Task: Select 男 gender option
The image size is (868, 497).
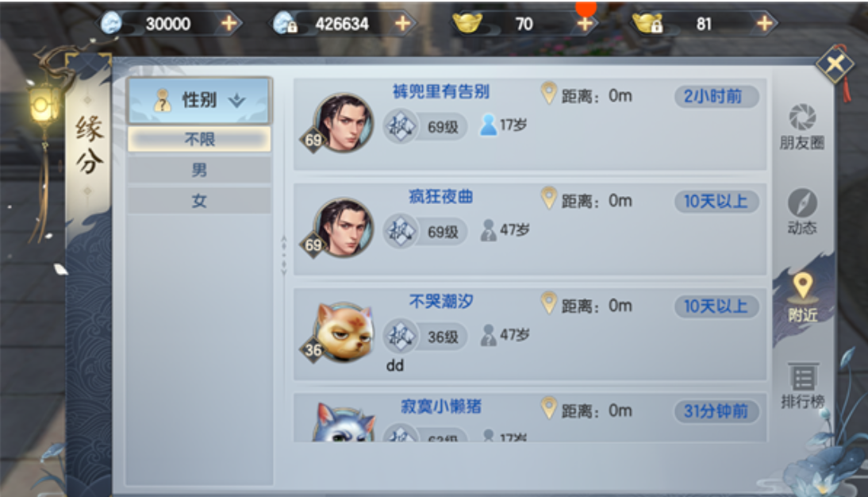Action: (199, 170)
